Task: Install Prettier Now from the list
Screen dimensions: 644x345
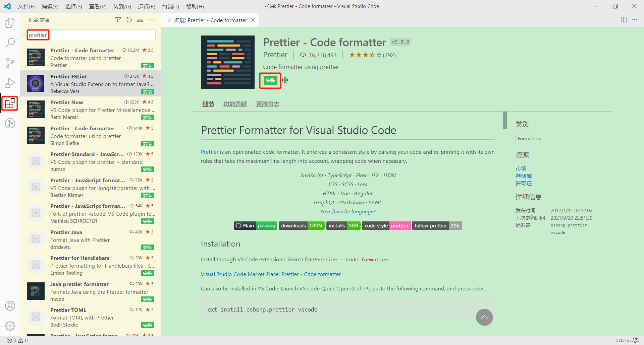Action: [x=148, y=118]
